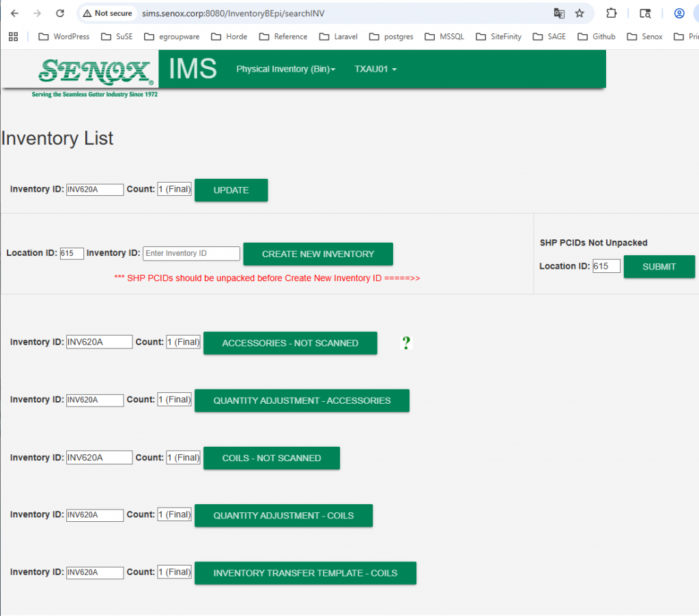
Task: Open the browser profile avatar icon
Action: pyautogui.click(x=679, y=13)
